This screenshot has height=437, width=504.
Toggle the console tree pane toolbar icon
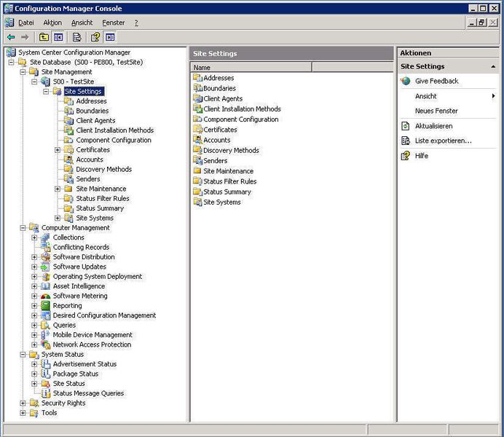(x=58, y=37)
